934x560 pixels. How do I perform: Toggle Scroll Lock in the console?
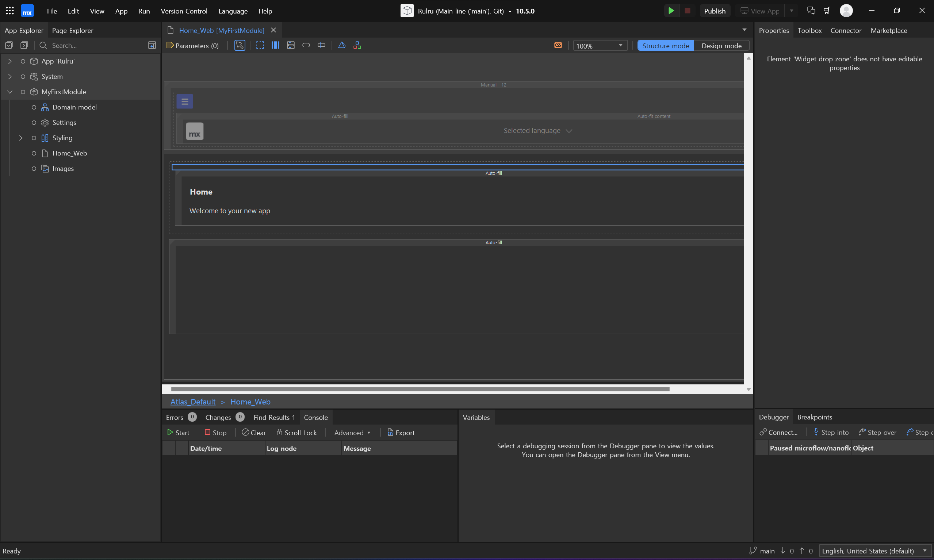(x=296, y=433)
